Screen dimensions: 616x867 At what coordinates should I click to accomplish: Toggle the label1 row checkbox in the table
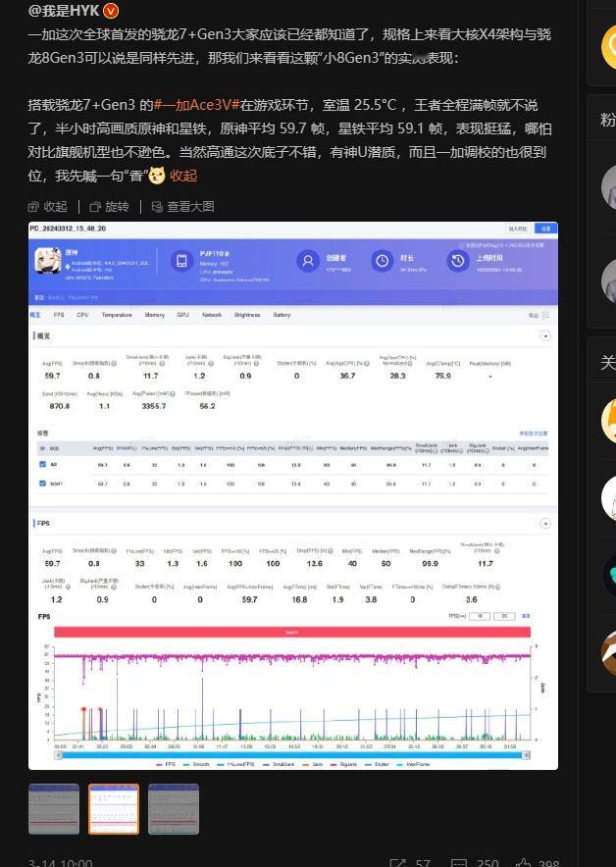pyautogui.click(x=42, y=484)
